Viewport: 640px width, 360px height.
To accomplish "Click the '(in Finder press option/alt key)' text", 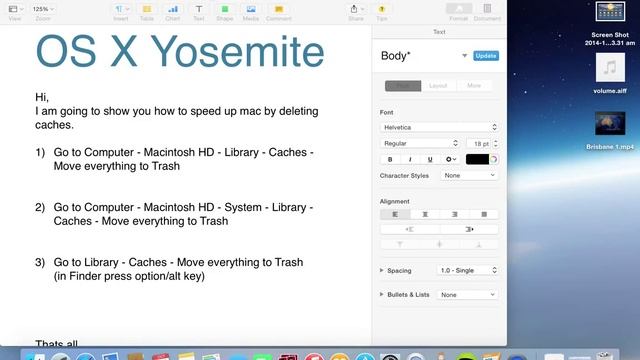I will click(129, 276).
